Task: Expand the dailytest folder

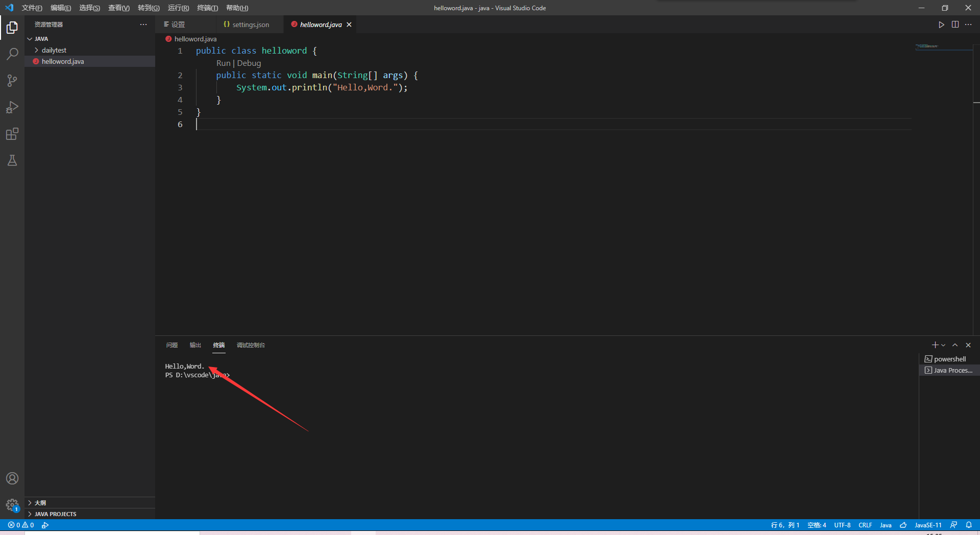Action: pos(90,50)
